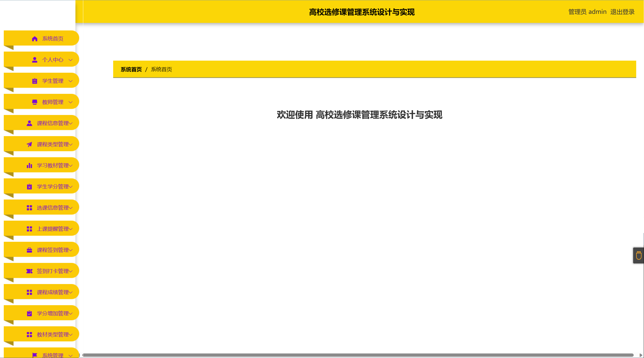Click the checked clipboard icon beside 学分增加管理
Screen dimensions: 644x358
[x=29, y=313]
